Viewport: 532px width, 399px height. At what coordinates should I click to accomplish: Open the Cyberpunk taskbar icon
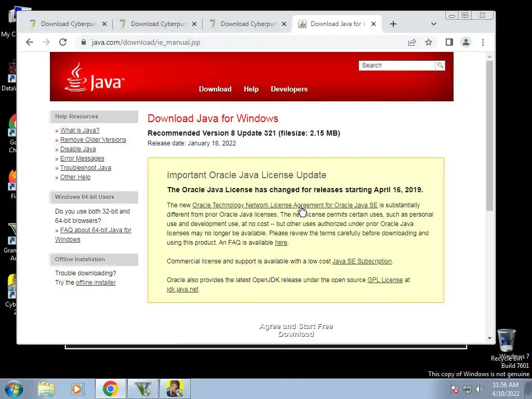tap(175, 389)
